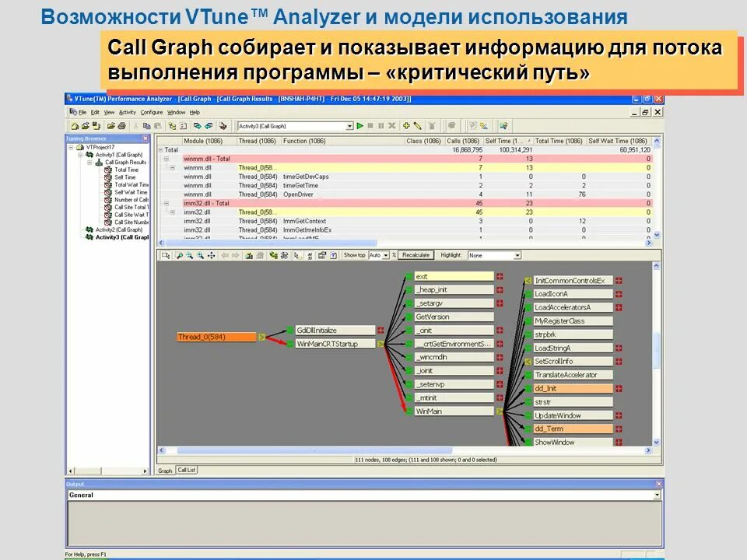Click the right-pointing teal arrow toolbar icon

[197, 126]
